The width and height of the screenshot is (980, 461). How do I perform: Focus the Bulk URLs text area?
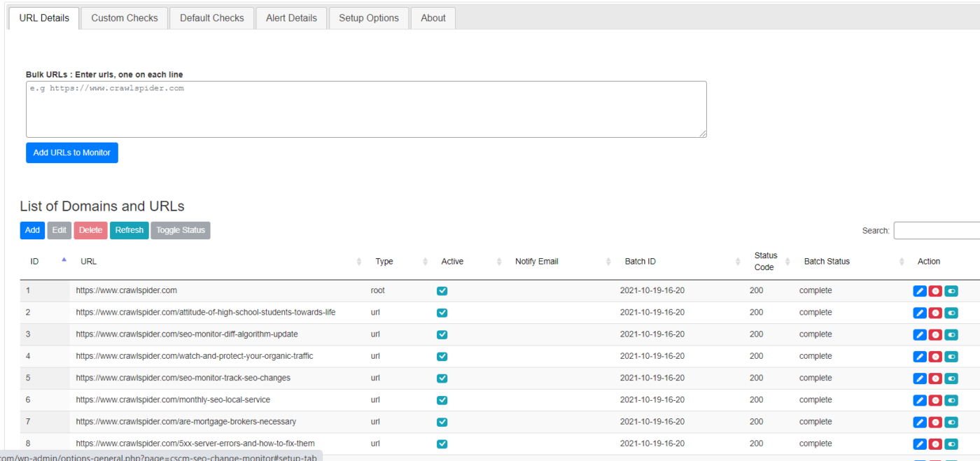point(366,109)
